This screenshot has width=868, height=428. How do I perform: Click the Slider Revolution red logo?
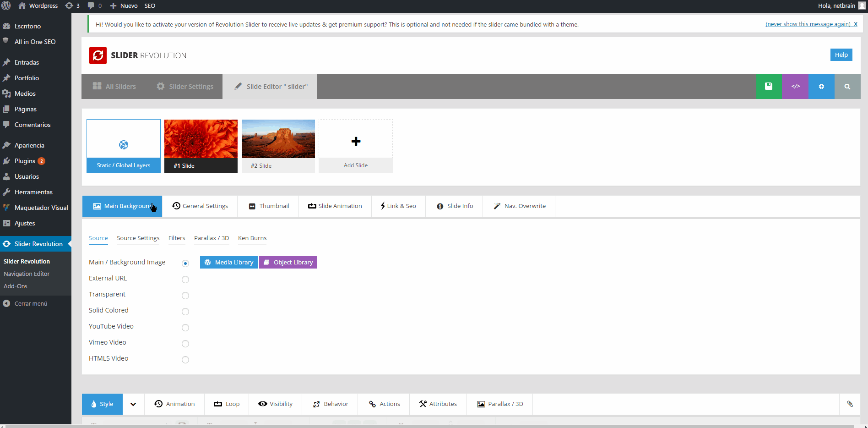[x=98, y=55]
